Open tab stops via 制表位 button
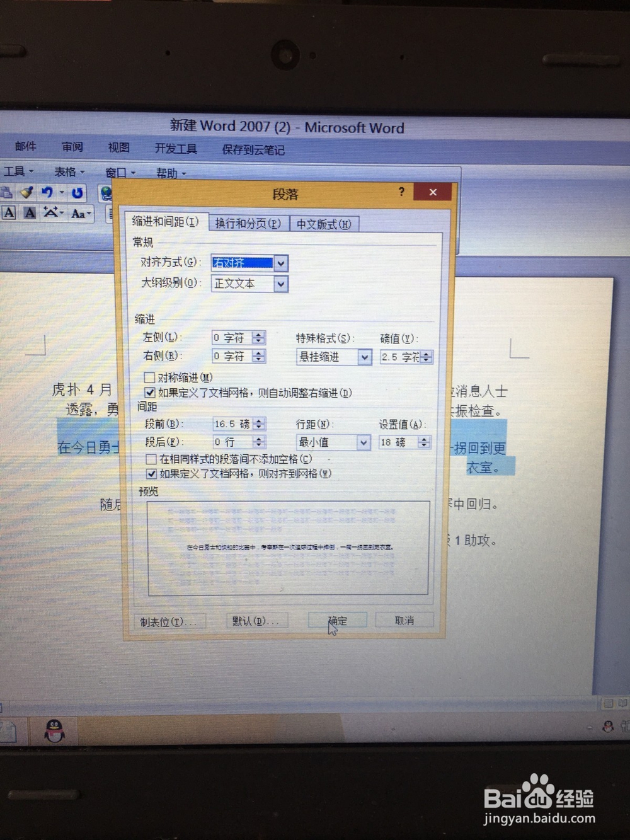This screenshot has height=840, width=630. (x=168, y=621)
